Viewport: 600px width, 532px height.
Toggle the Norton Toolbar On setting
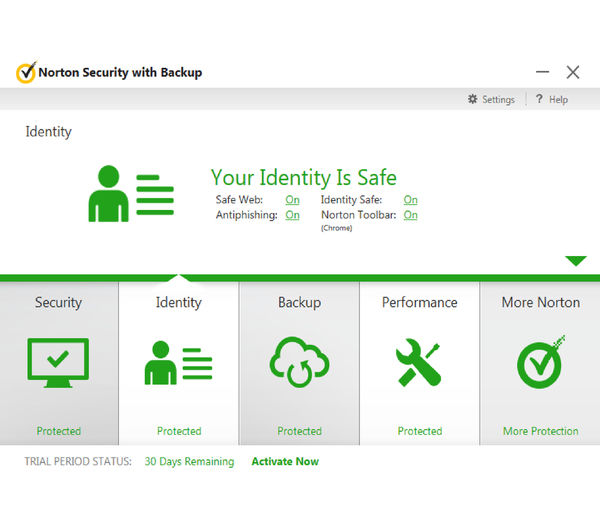[411, 215]
